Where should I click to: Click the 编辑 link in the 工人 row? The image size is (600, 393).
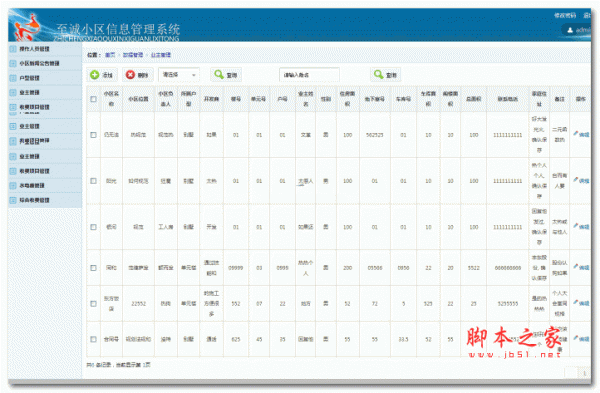tap(584, 227)
